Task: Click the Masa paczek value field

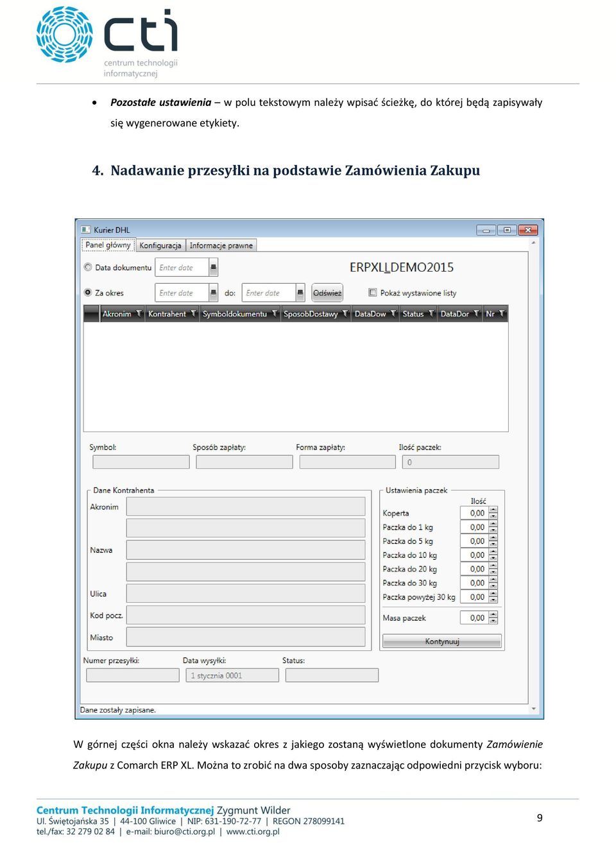Action: pyautogui.click(x=475, y=618)
